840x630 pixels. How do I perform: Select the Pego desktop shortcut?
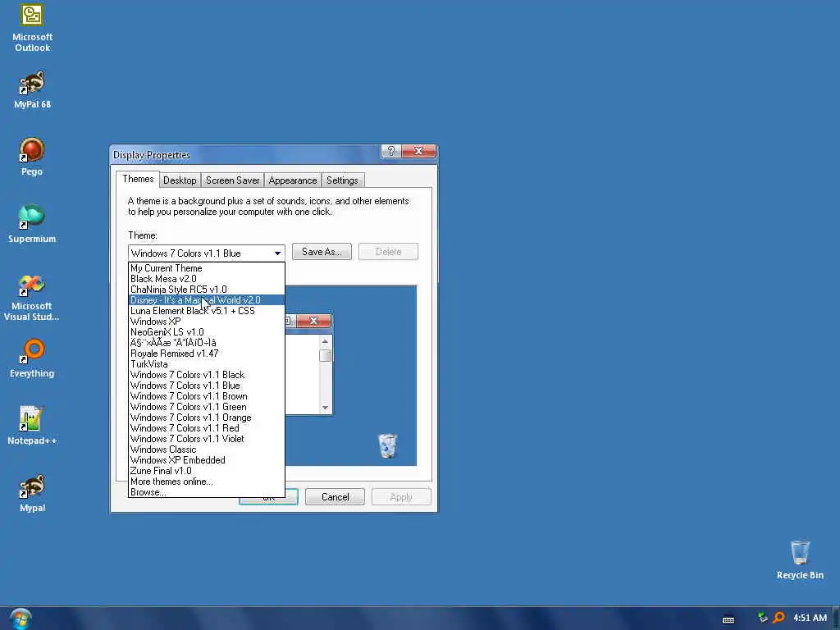coord(32,157)
